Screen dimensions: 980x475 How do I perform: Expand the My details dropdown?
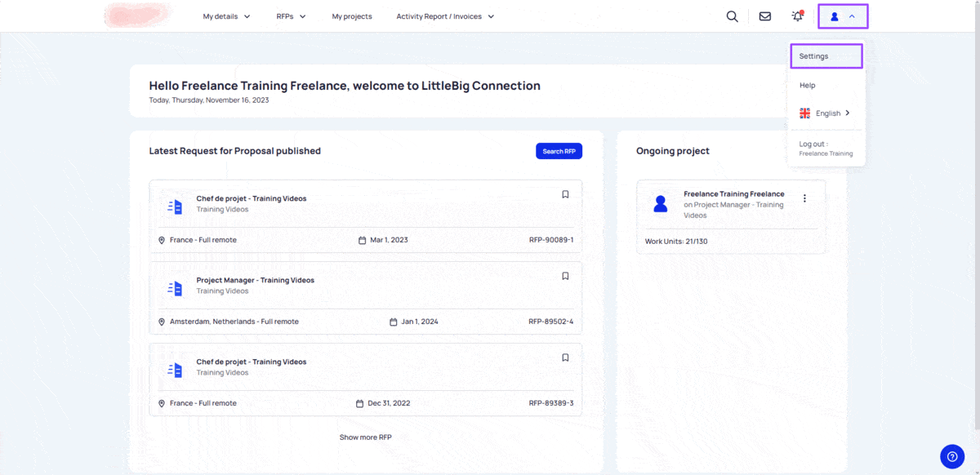[x=227, y=16]
